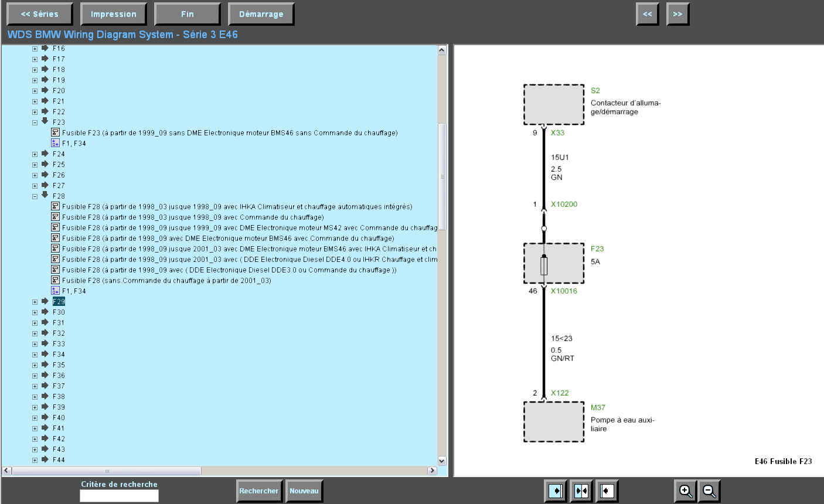Image resolution: width=824 pixels, height=504 pixels.
Task: Select the highlighted F29 tree item
Action: click(x=59, y=301)
